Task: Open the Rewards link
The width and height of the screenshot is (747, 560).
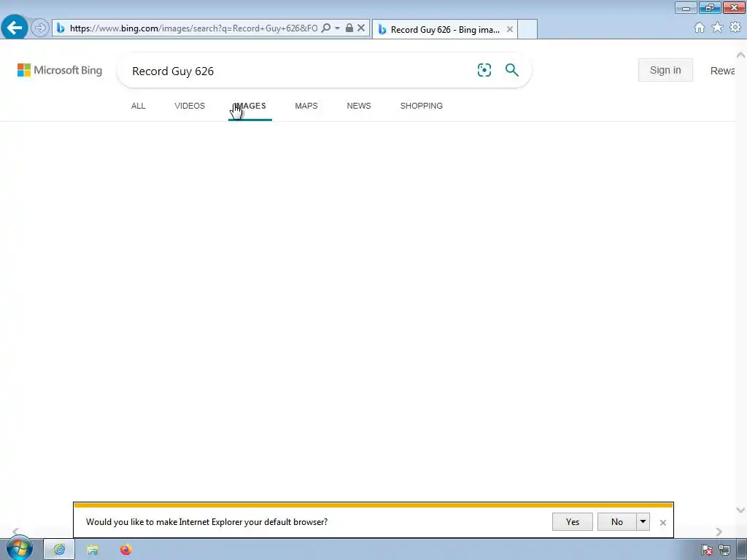Action: coord(722,71)
